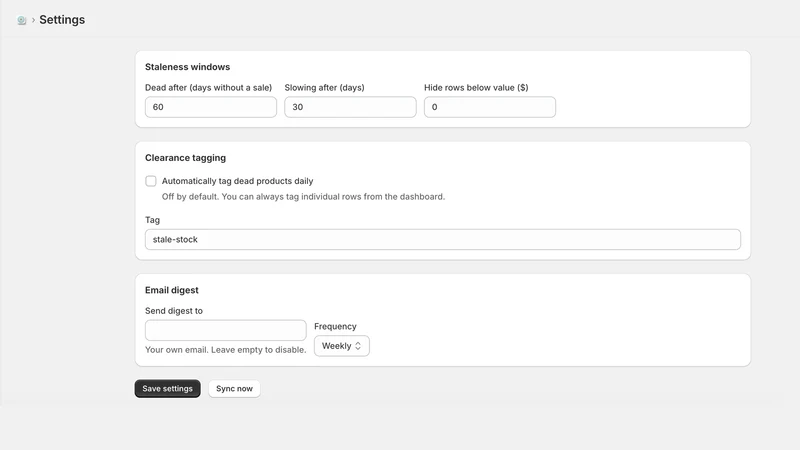Viewport: 800px width, 450px height.
Task: Select the 'Staleness windows' heading
Action: click(187, 67)
